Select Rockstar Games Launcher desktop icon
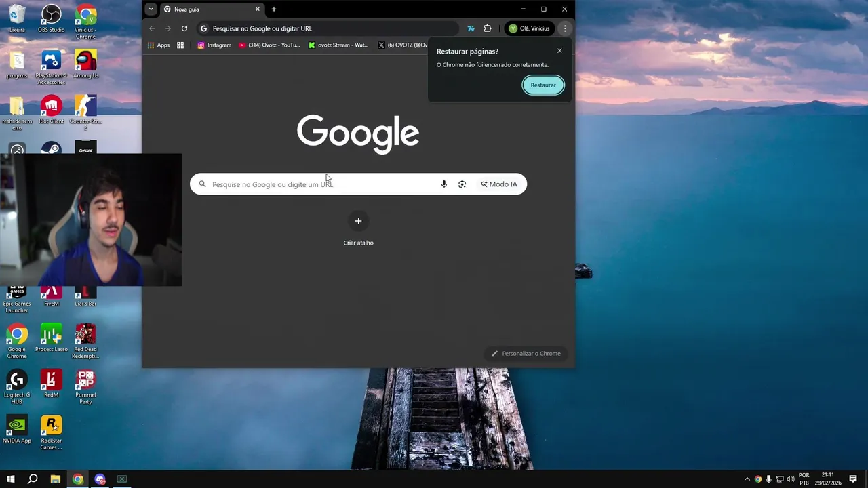This screenshot has width=868, height=488. 52,432
